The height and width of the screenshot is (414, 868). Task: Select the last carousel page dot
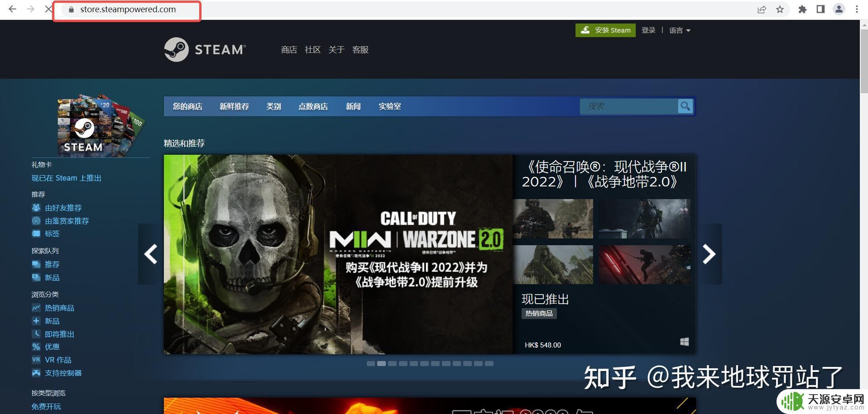[x=489, y=363]
